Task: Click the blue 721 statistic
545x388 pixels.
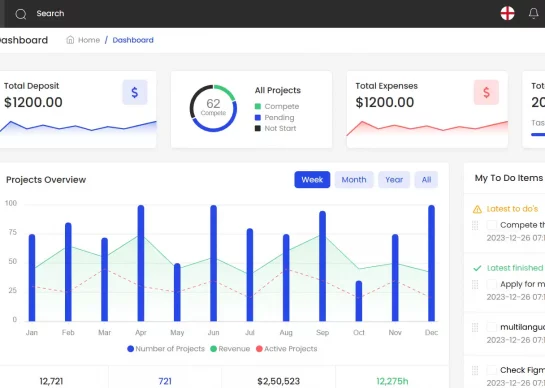Action: click(x=165, y=381)
